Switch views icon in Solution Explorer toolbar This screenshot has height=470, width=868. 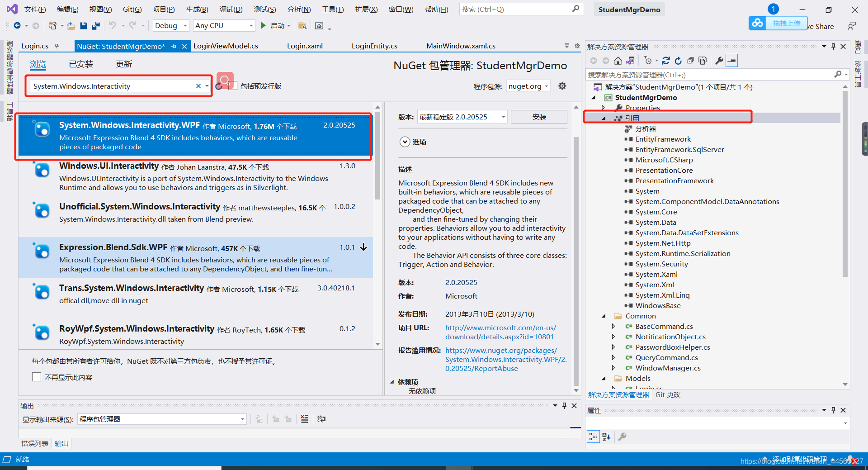(630, 61)
